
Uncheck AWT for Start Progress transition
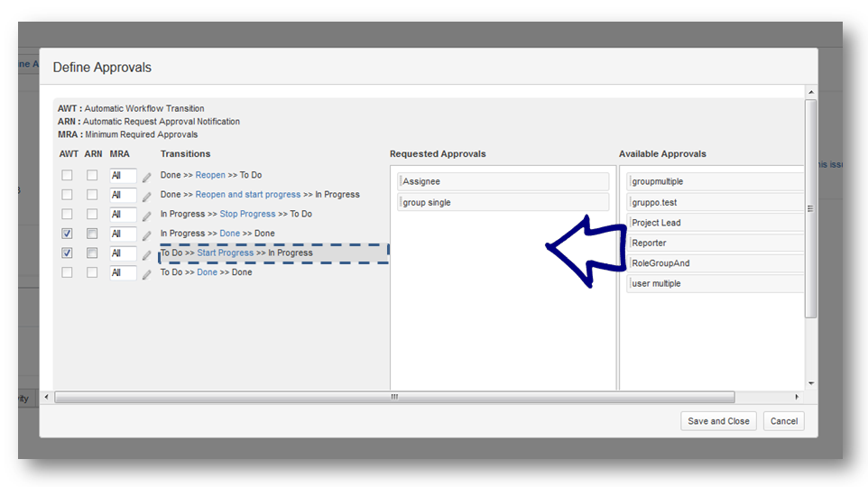[68, 253]
